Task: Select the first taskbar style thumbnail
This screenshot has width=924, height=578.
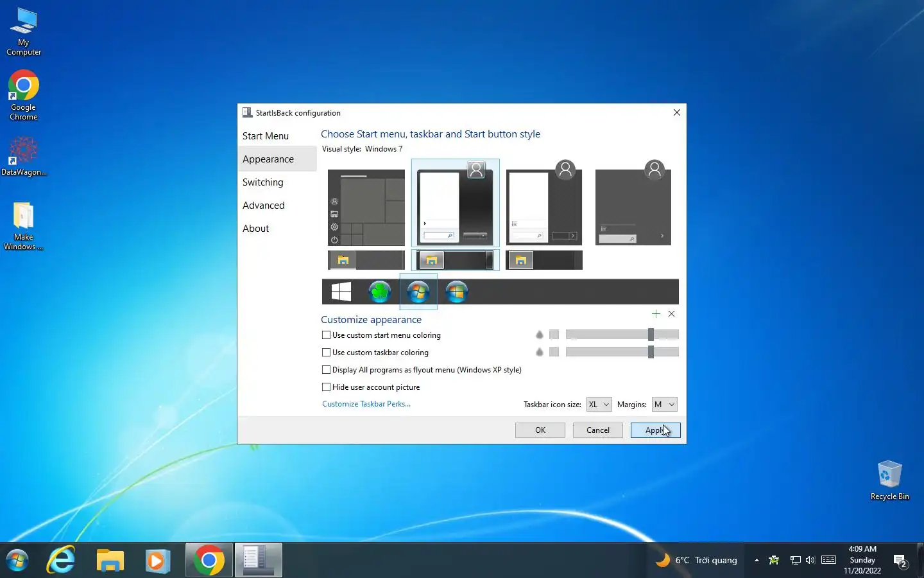Action: 366,260
